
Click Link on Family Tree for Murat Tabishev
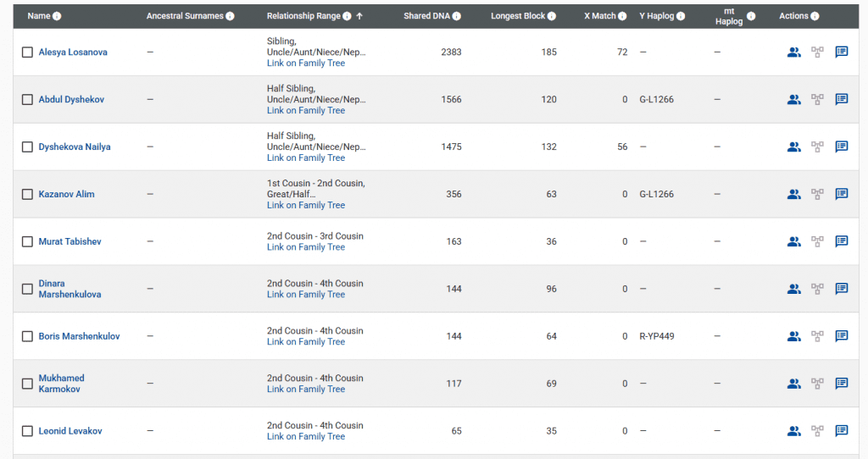(306, 247)
